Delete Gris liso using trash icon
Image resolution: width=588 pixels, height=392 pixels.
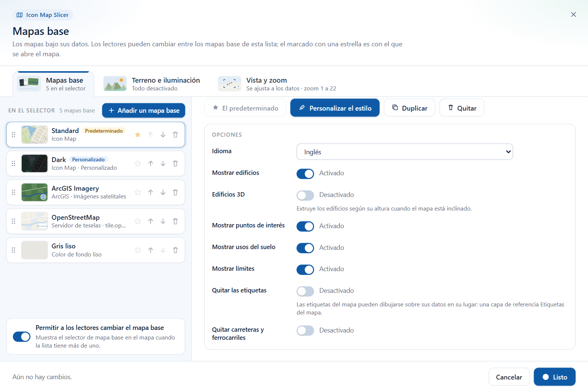[x=175, y=250]
